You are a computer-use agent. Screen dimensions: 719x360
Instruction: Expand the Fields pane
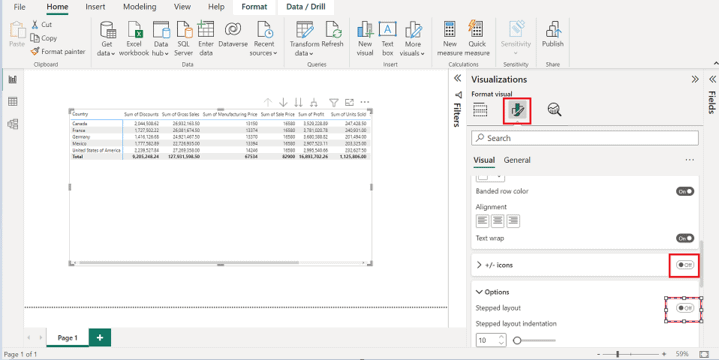(x=712, y=79)
